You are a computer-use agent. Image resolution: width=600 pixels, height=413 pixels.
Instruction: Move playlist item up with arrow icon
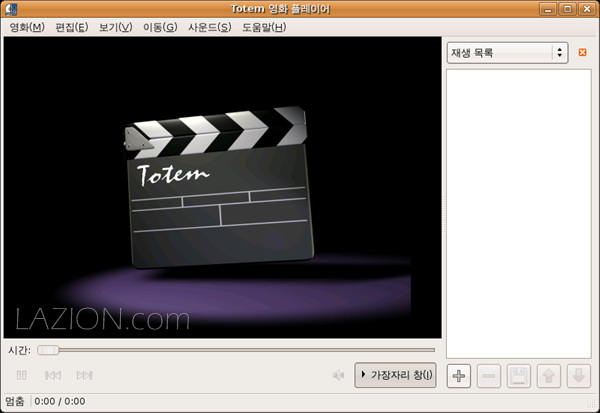pos(549,376)
